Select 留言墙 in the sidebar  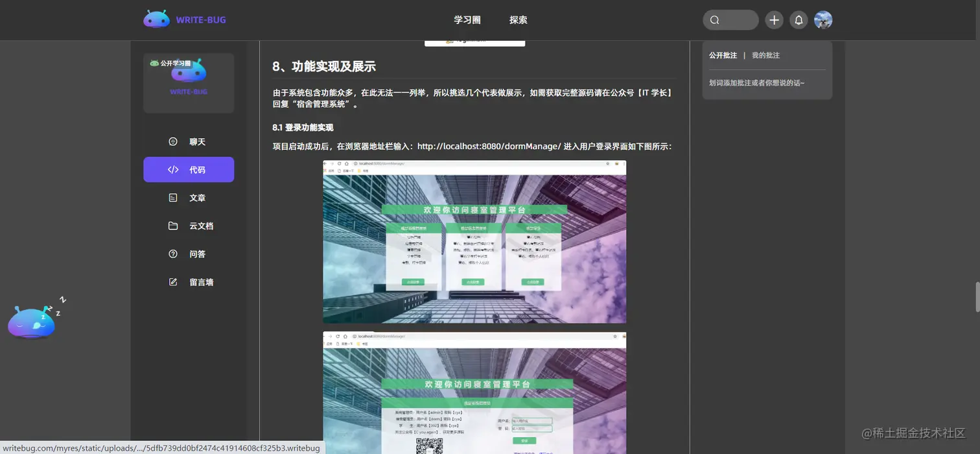pos(189,282)
